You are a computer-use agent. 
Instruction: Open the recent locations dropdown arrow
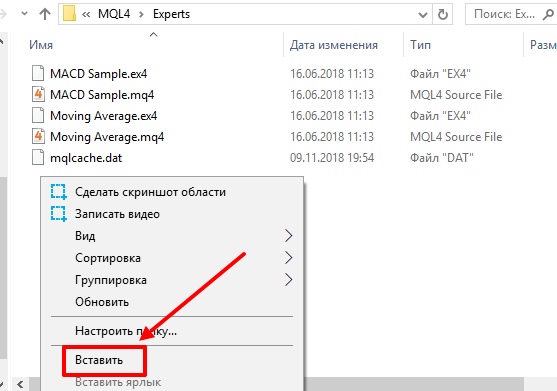[25, 14]
